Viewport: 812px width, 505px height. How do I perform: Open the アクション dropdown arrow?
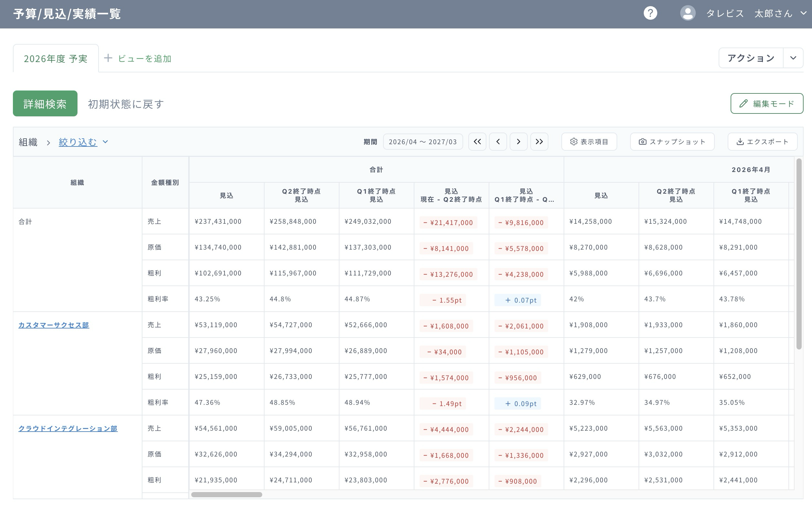click(x=793, y=58)
